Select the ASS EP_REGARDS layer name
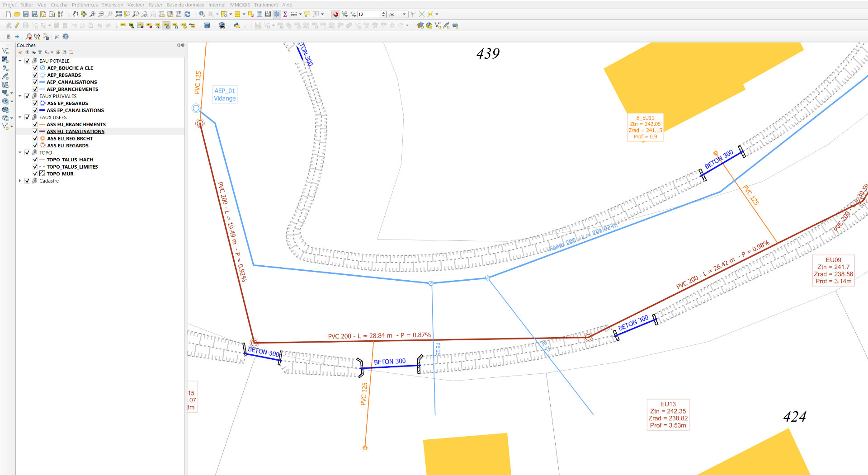Image resolution: width=868 pixels, height=475 pixels. [x=67, y=103]
